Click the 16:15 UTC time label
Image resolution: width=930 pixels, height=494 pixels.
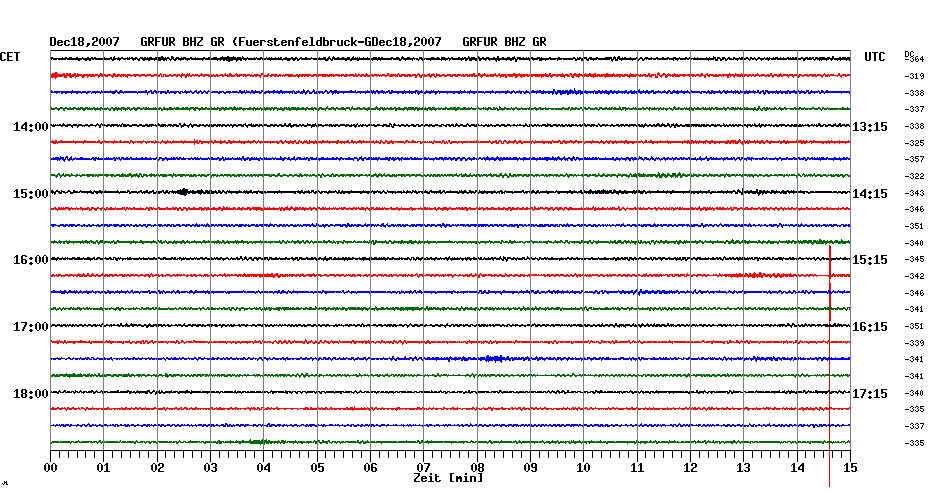pyautogui.click(x=870, y=327)
